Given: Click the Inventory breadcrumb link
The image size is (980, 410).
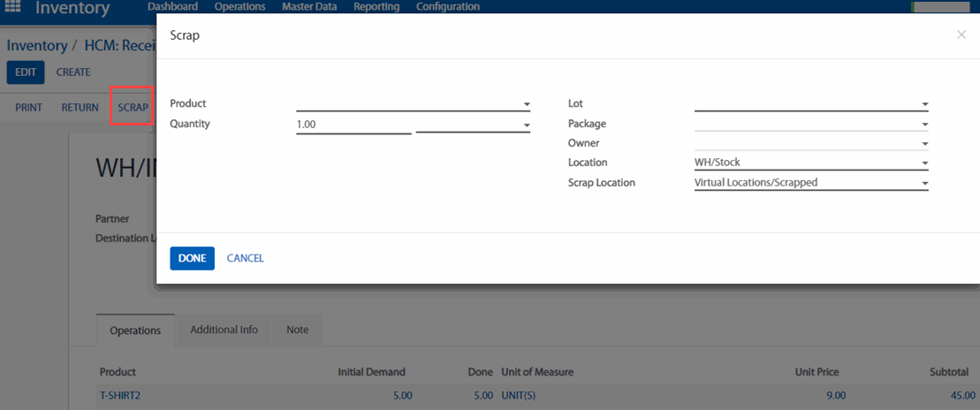Looking at the screenshot, I should (x=37, y=46).
